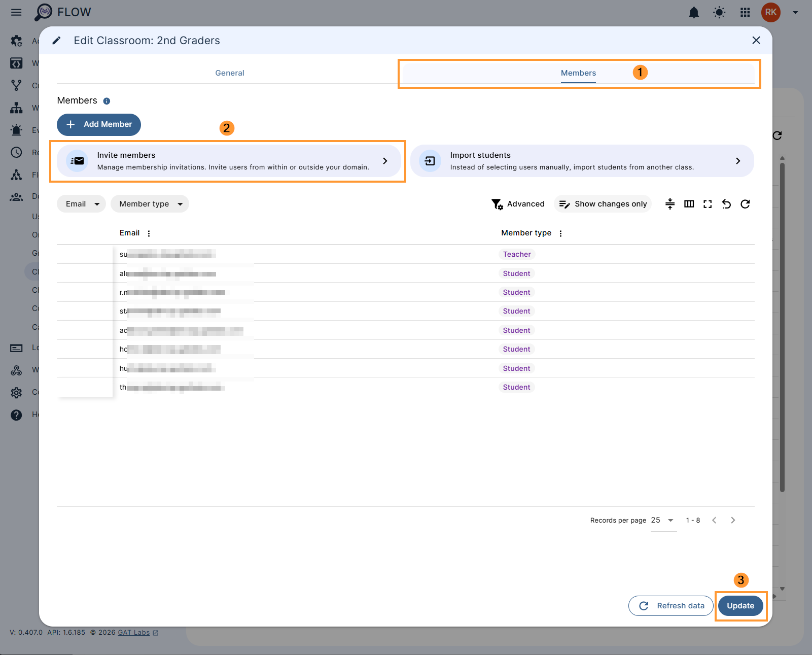Enter fullscreen table view icon
This screenshot has width=812, height=655.
(x=708, y=204)
